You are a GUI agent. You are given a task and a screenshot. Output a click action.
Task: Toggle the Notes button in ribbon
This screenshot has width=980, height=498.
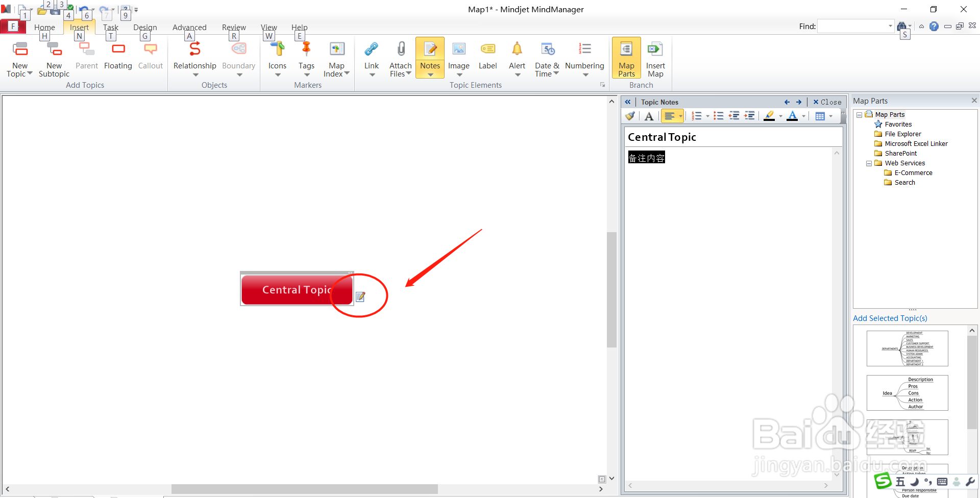coord(430,58)
